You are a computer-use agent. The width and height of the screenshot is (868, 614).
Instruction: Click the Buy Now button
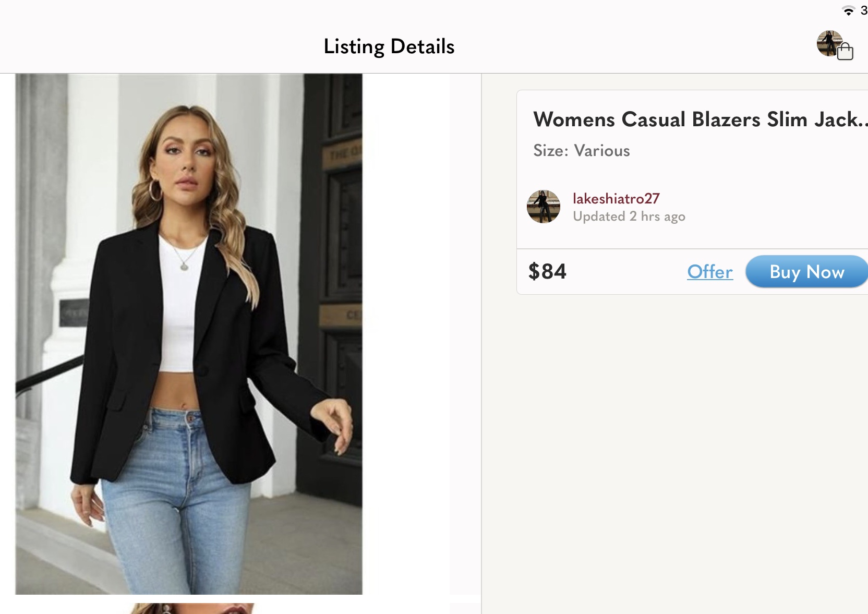(x=806, y=272)
